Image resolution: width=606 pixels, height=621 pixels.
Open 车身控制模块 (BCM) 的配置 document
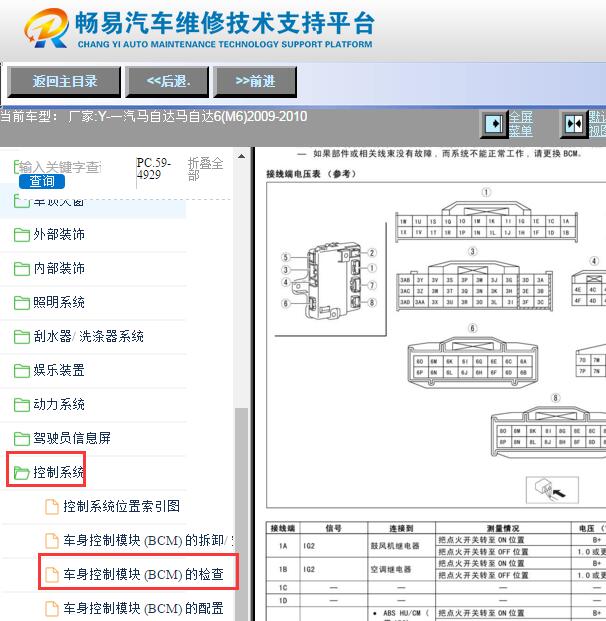pos(143,608)
